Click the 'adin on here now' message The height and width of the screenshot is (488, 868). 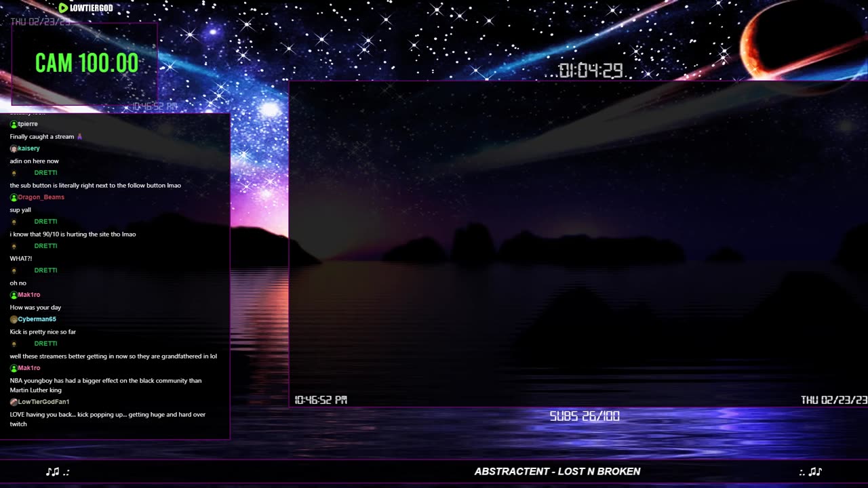point(35,161)
